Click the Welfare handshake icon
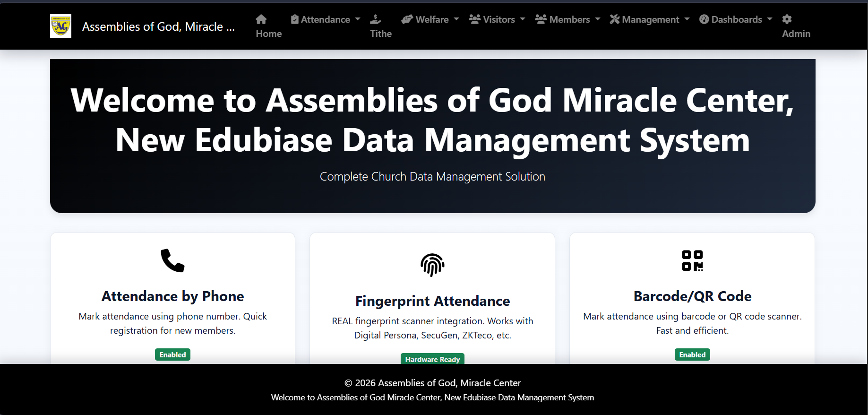The image size is (868, 415). click(407, 19)
